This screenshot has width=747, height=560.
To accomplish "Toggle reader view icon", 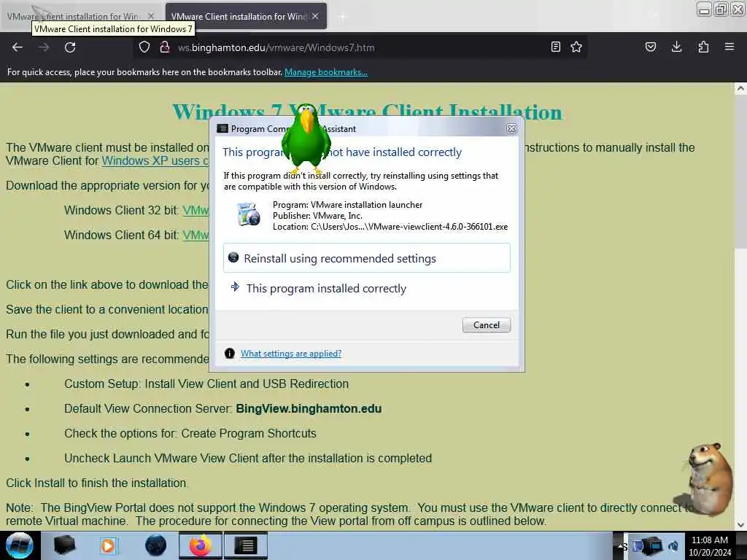I will 555,47.
